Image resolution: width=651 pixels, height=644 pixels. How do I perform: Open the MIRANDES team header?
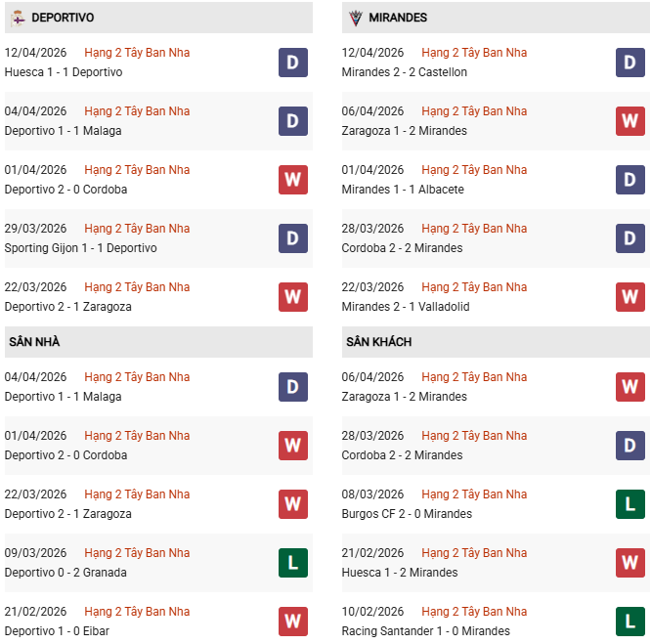pos(398,18)
